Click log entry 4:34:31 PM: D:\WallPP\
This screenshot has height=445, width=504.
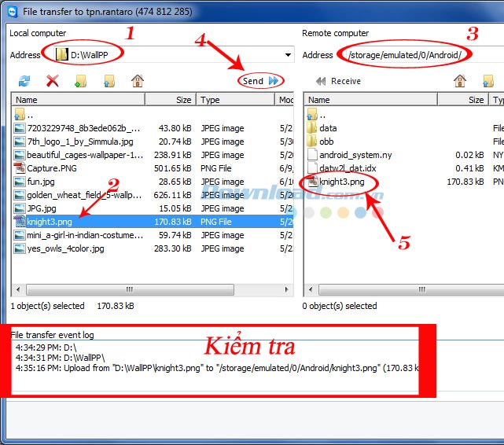point(60,358)
